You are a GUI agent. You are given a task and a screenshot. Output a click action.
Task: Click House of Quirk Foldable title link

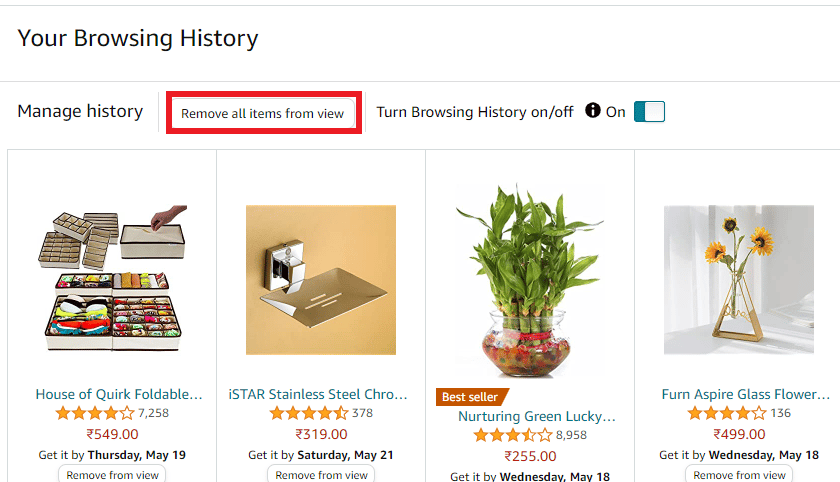click(119, 394)
